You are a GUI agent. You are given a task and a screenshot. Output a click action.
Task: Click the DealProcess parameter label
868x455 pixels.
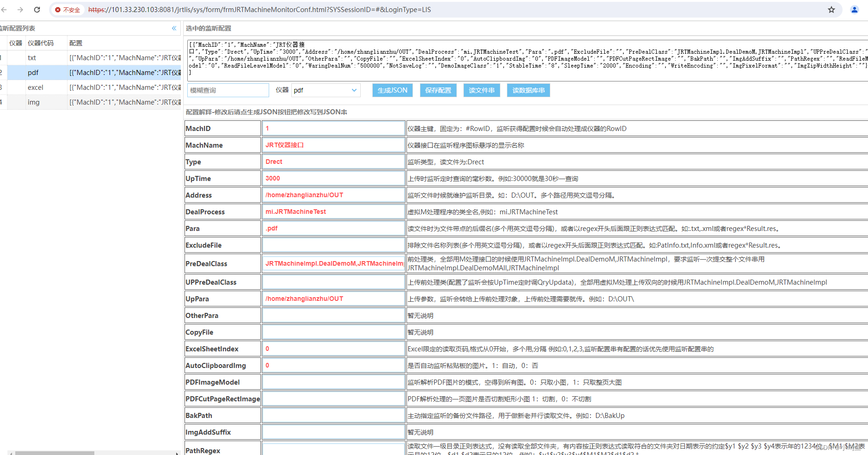click(205, 212)
